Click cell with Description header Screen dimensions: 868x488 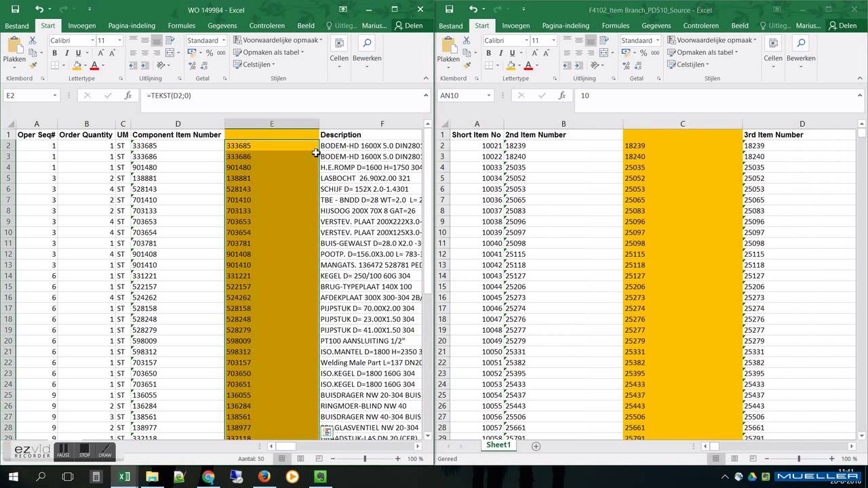click(x=370, y=135)
